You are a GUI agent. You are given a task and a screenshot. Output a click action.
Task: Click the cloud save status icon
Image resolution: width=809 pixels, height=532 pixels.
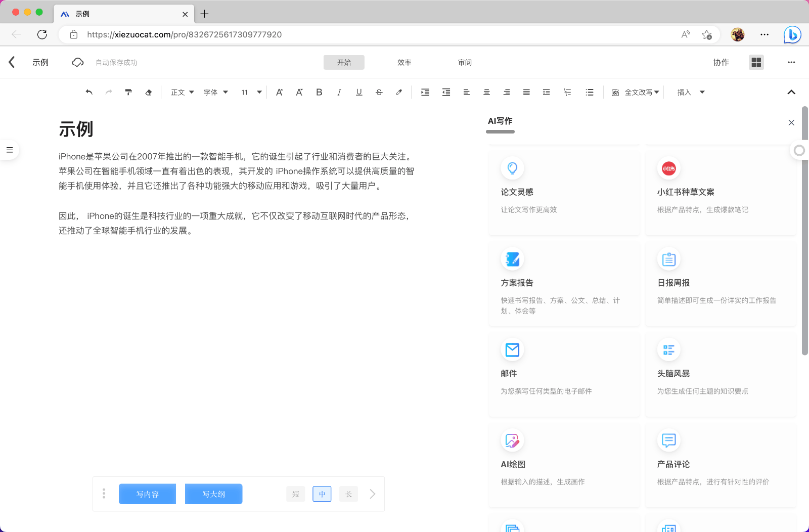pyautogui.click(x=77, y=62)
